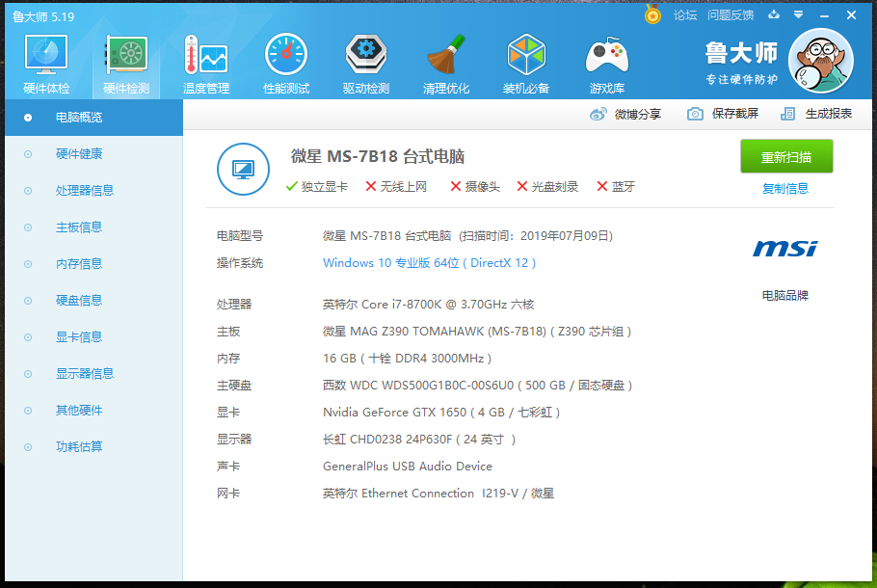Click 西数 WDC WDS500G1B0C disk text
Image resolution: width=877 pixels, height=588 pixels.
478,386
